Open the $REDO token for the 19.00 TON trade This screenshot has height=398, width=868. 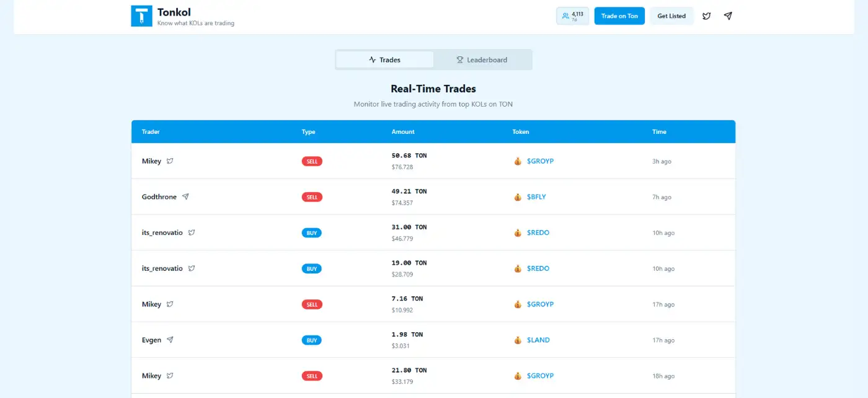coord(538,268)
